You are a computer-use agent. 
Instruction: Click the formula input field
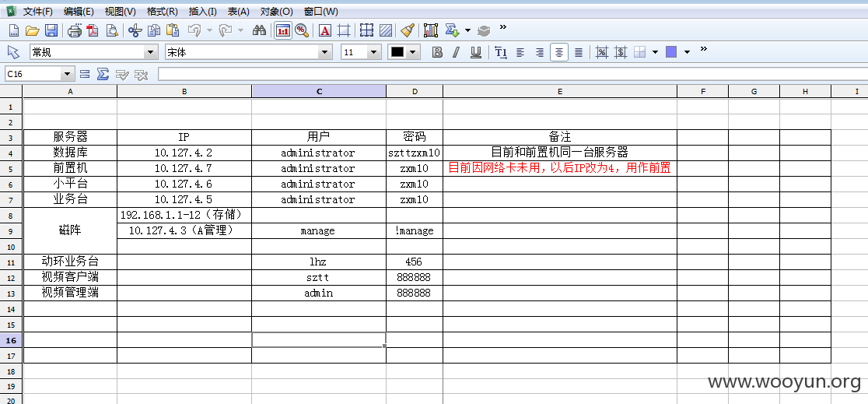(x=513, y=74)
